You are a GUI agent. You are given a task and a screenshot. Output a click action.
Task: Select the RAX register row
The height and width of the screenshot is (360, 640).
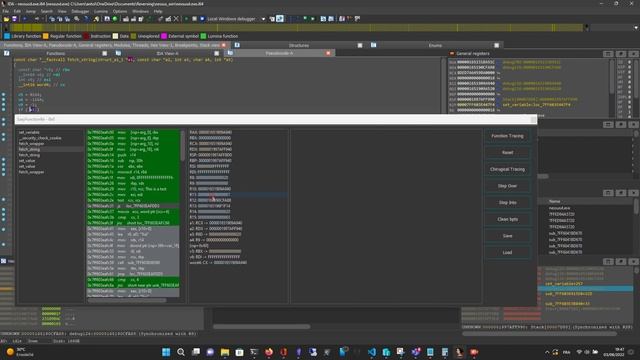tap(238, 132)
